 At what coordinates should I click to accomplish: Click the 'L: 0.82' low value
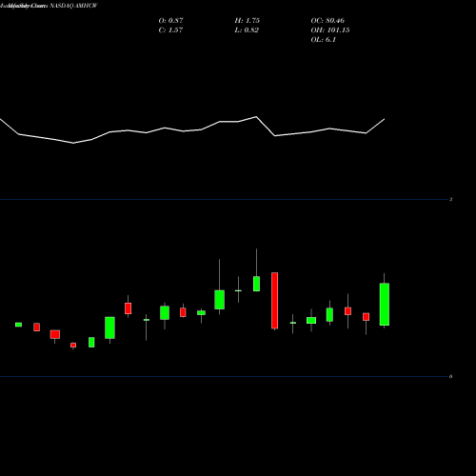(247, 30)
